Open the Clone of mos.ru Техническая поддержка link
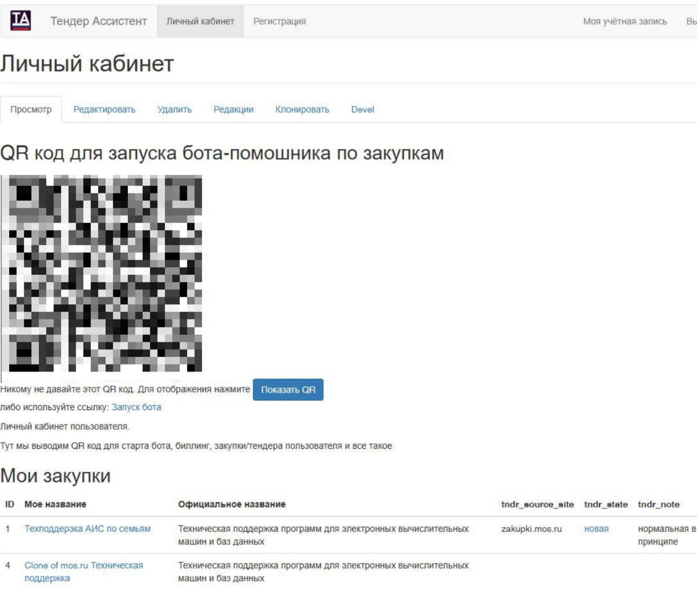 pyautogui.click(x=84, y=572)
